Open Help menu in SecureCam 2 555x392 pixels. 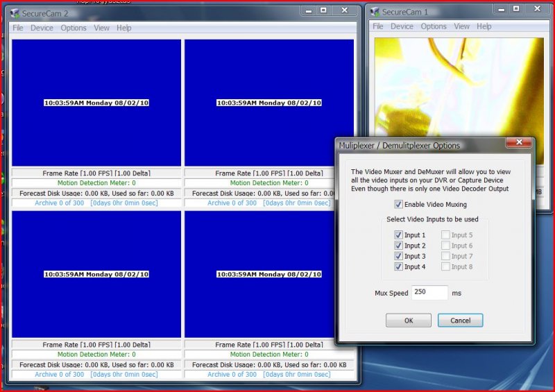click(124, 28)
